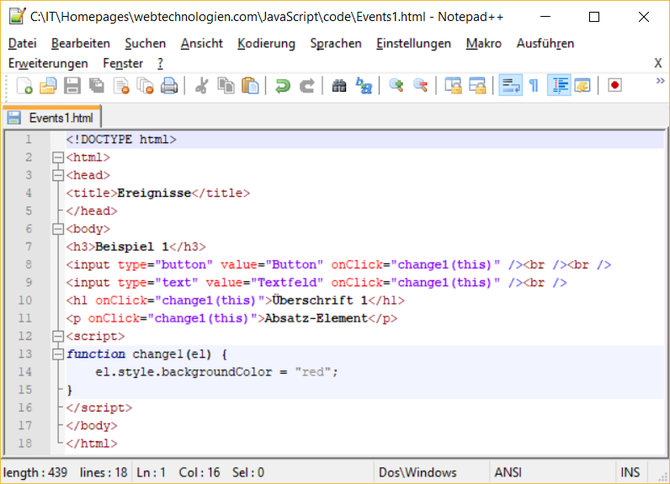Save the current file with the Save icon
670x484 pixels.
click(x=72, y=86)
